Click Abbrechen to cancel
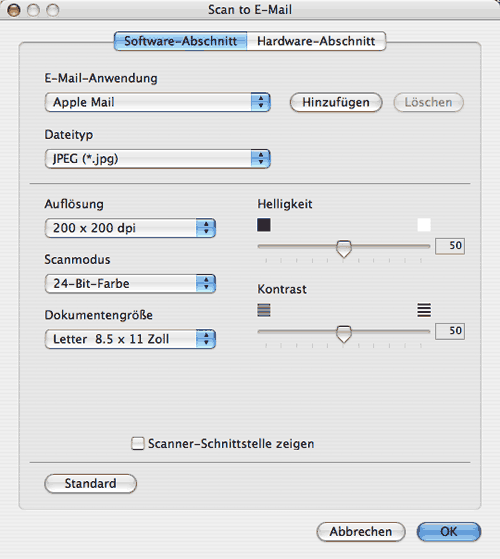Viewport: 500px width, 559px height. pos(361,532)
